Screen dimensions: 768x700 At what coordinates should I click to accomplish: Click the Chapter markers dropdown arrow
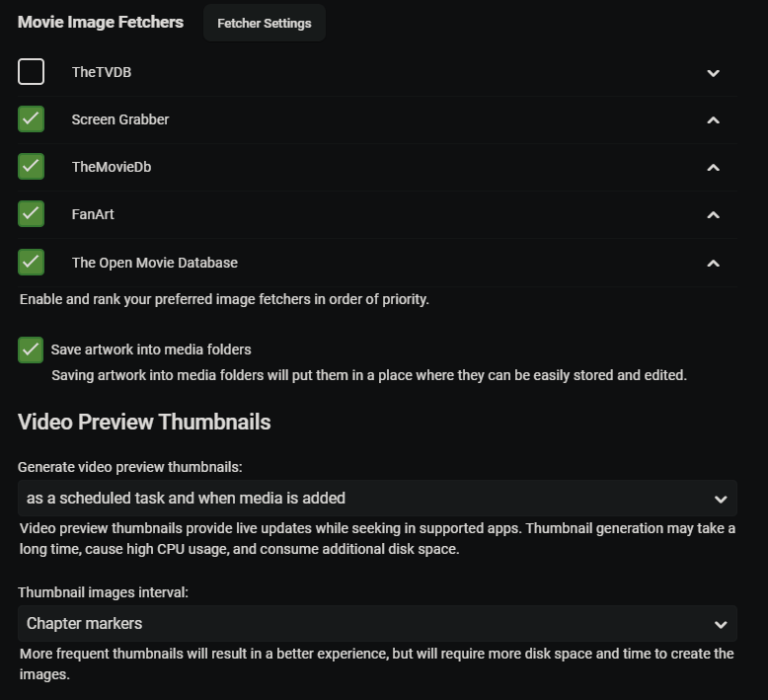click(x=720, y=624)
